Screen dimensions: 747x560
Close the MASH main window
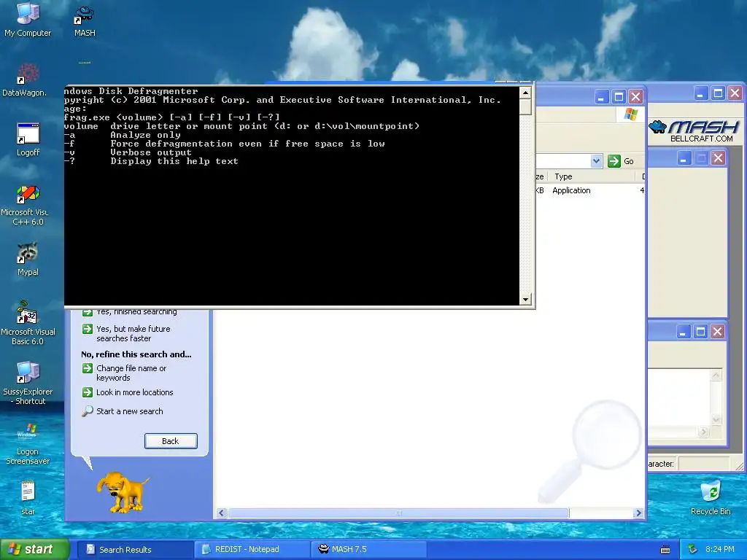coord(735,93)
